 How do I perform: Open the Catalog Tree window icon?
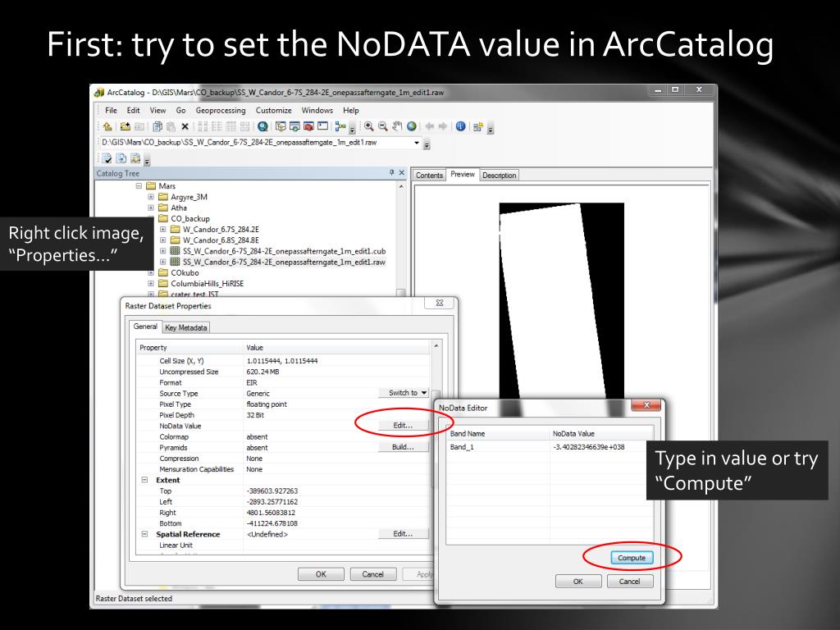pos(281,126)
